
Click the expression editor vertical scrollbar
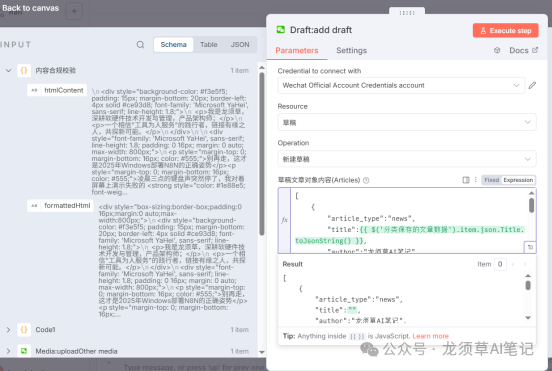click(531, 206)
